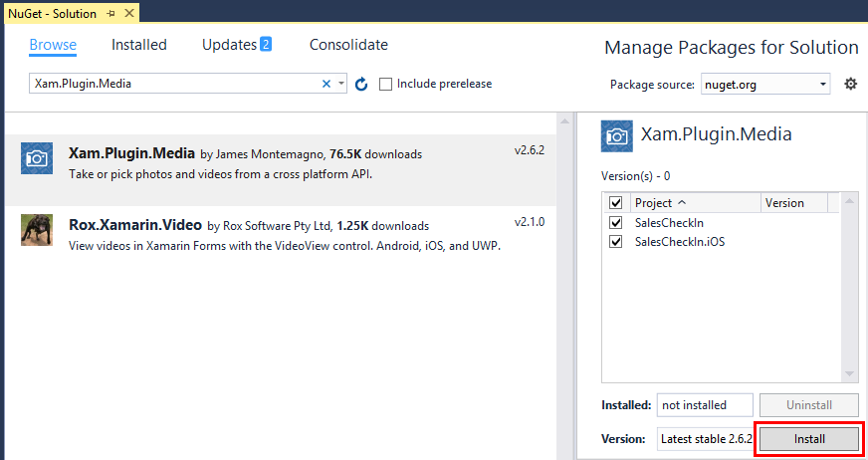Click the Updates count badge
868x460 pixels.
[266, 44]
